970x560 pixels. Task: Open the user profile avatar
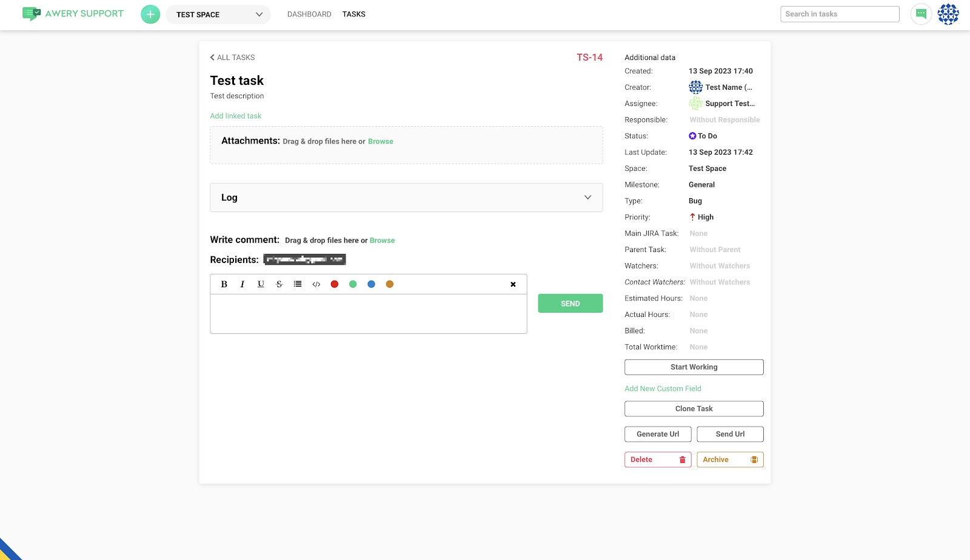click(x=948, y=14)
